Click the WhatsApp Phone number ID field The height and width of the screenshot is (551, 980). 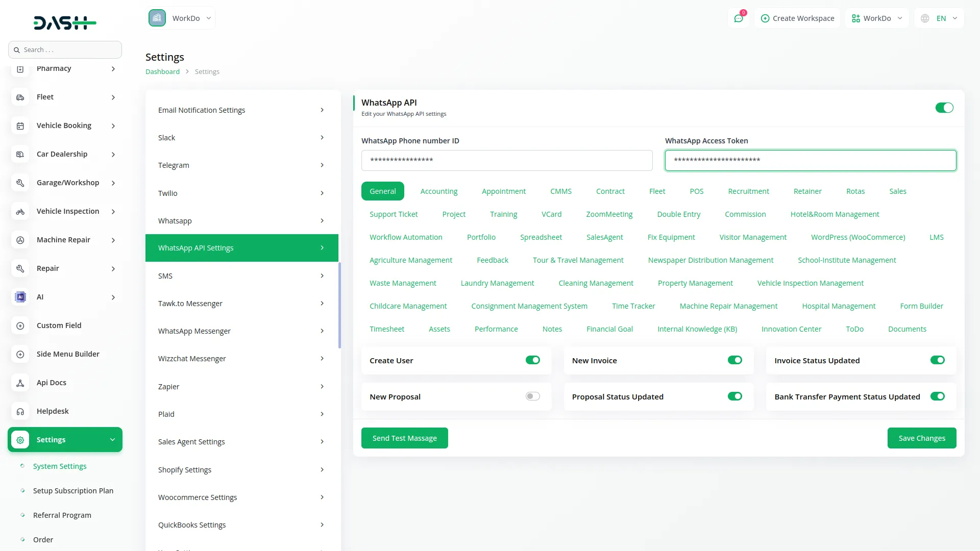click(507, 160)
